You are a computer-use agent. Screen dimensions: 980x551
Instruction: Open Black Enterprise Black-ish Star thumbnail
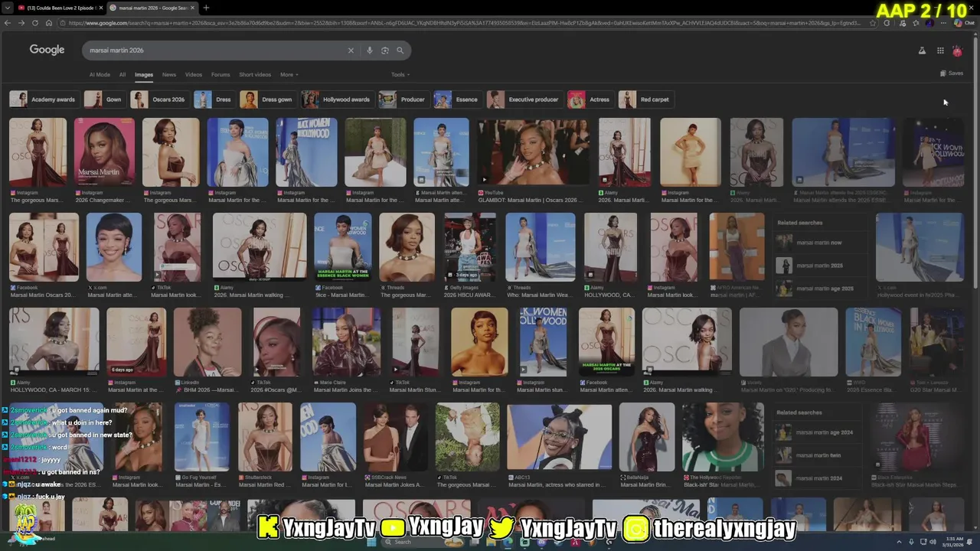point(917,437)
